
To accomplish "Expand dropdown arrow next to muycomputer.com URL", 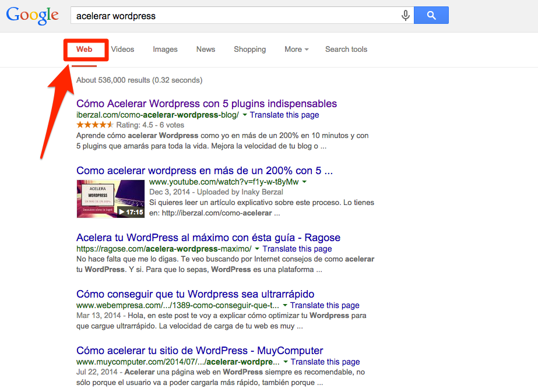I will point(286,362).
